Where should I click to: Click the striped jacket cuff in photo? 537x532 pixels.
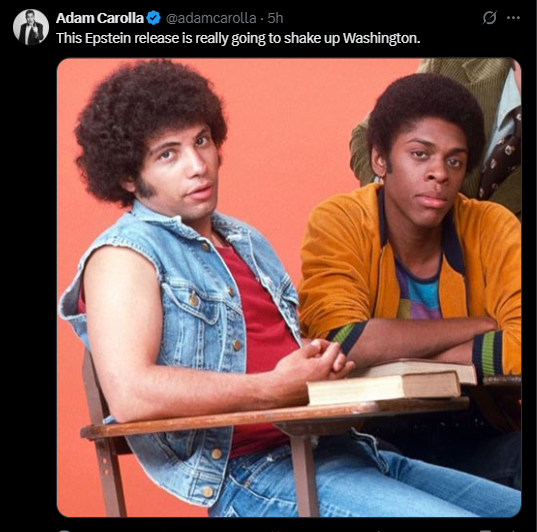[488, 354]
